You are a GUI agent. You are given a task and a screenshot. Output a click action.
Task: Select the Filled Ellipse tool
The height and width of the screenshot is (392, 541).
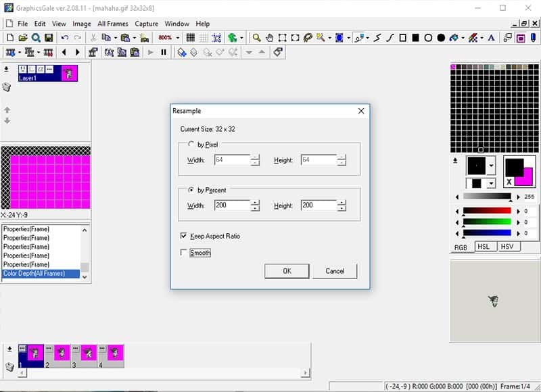[441, 38]
